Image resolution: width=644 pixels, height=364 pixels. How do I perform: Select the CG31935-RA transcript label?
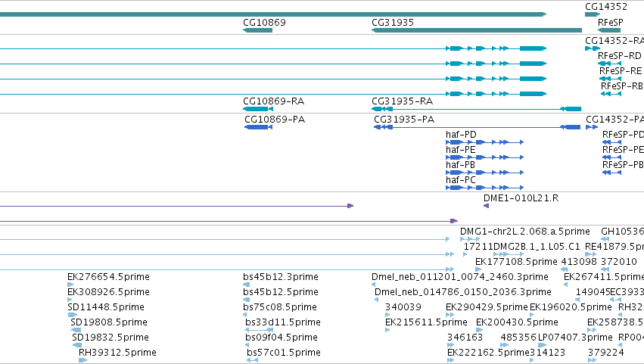click(x=402, y=101)
